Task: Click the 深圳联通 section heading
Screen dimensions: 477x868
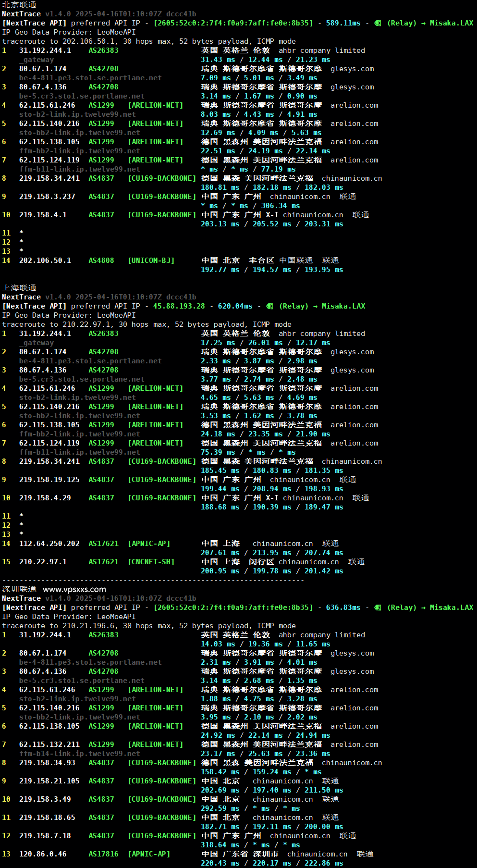Action: pos(19,589)
